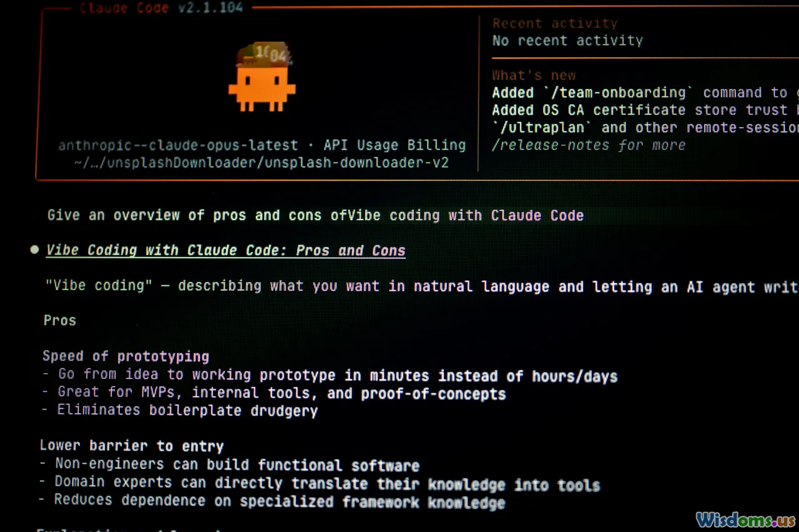799x532 pixels.
Task: Click the 'No recent activity' line
Action: pyautogui.click(x=567, y=41)
